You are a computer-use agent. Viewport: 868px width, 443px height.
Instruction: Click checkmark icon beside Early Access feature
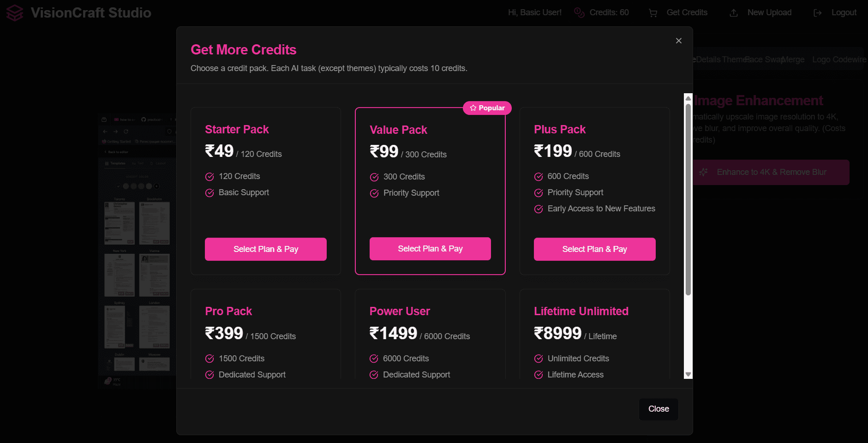point(539,209)
